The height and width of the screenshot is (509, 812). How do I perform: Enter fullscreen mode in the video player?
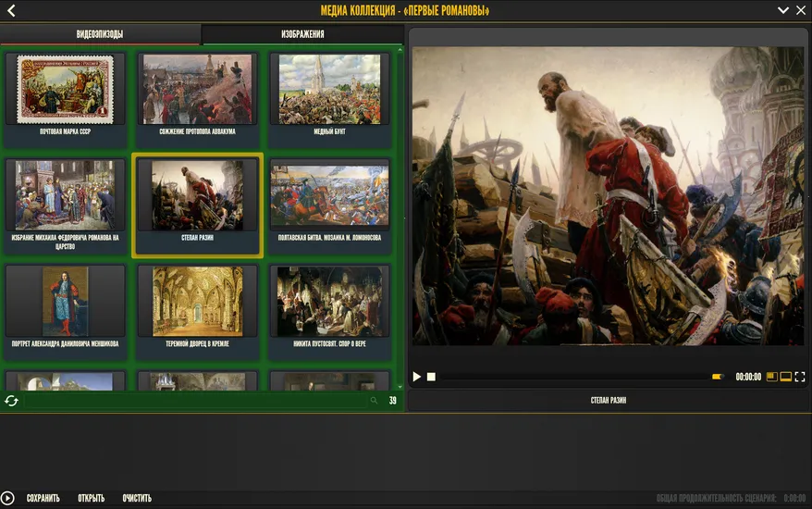800,377
